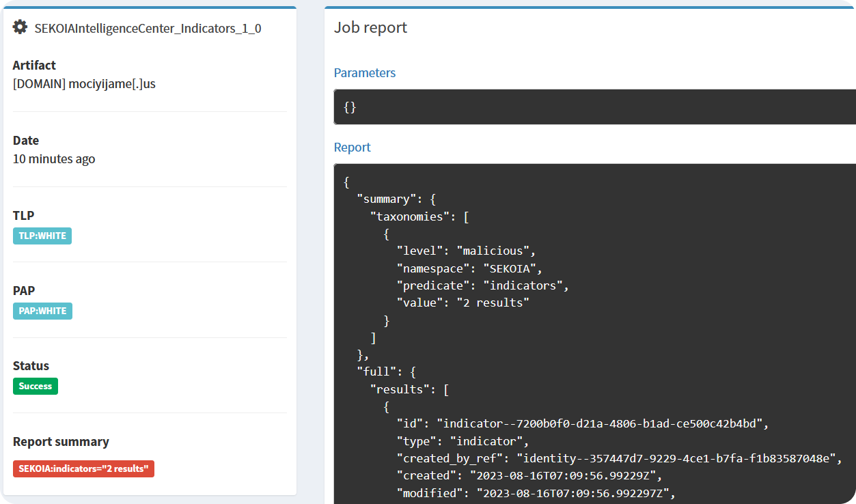Click the Success status badge
The width and height of the screenshot is (856, 504).
click(x=35, y=386)
